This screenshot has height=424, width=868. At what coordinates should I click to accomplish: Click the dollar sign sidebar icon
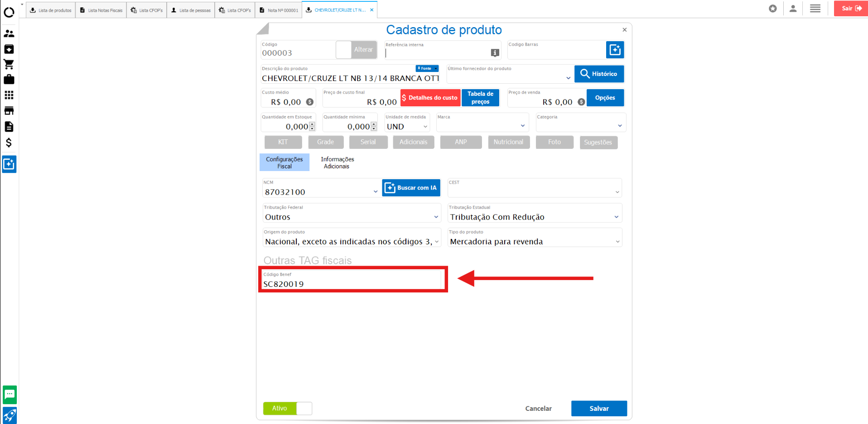click(9, 143)
